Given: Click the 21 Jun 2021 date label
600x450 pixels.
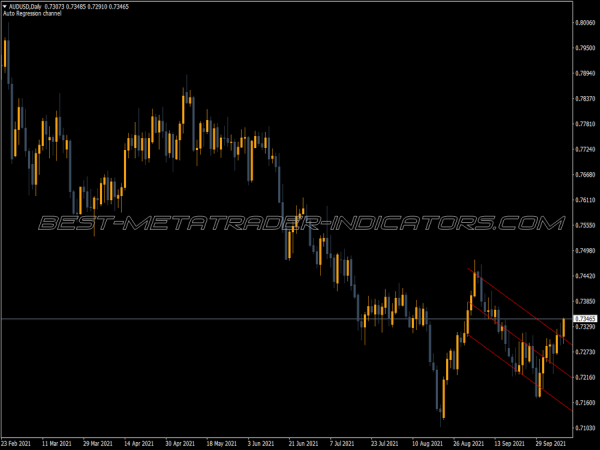Looking at the screenshot, I should click(302, 440).
